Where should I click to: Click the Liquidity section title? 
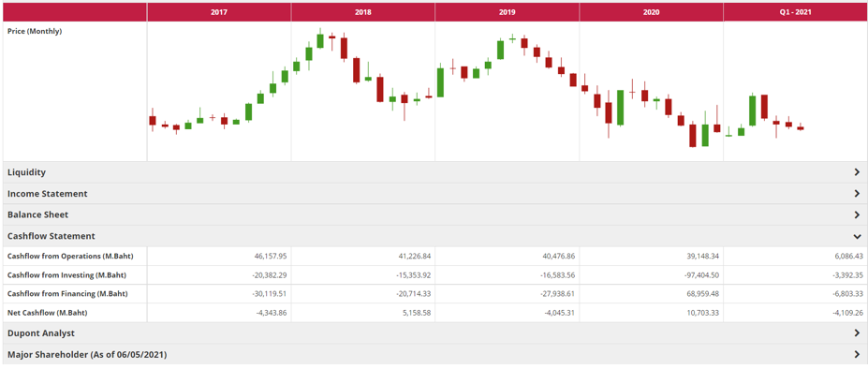(26, 172)
